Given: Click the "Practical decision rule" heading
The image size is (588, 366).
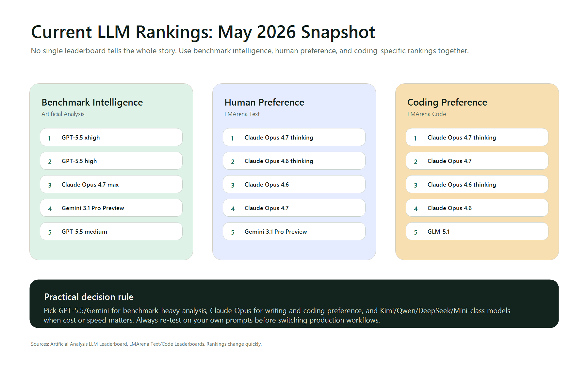Looking at the screenshot, I should (89, 297).
